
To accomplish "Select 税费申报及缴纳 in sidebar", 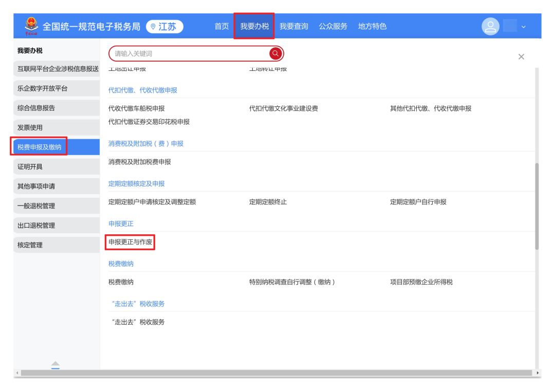I will [x=57, y=147].
